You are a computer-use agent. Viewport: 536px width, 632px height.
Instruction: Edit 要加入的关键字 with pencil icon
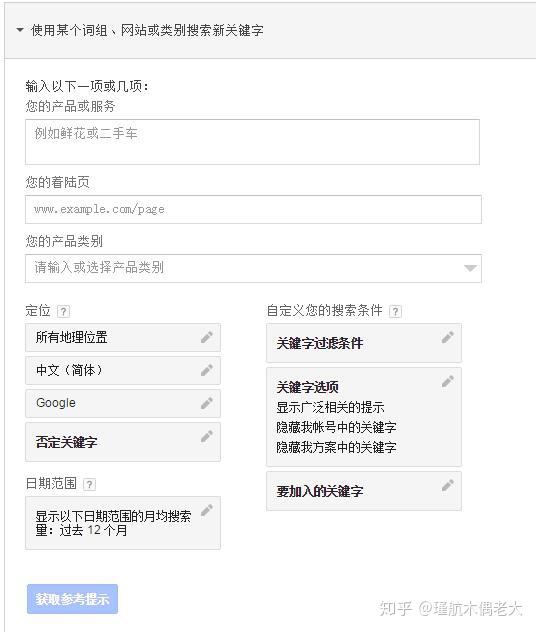tap(448, 485)
